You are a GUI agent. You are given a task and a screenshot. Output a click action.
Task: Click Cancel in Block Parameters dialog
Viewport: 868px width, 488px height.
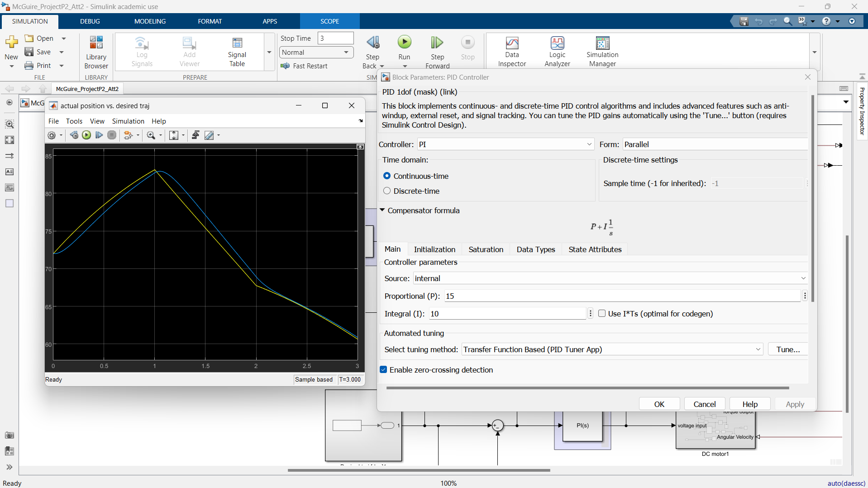tap(705, 404)
